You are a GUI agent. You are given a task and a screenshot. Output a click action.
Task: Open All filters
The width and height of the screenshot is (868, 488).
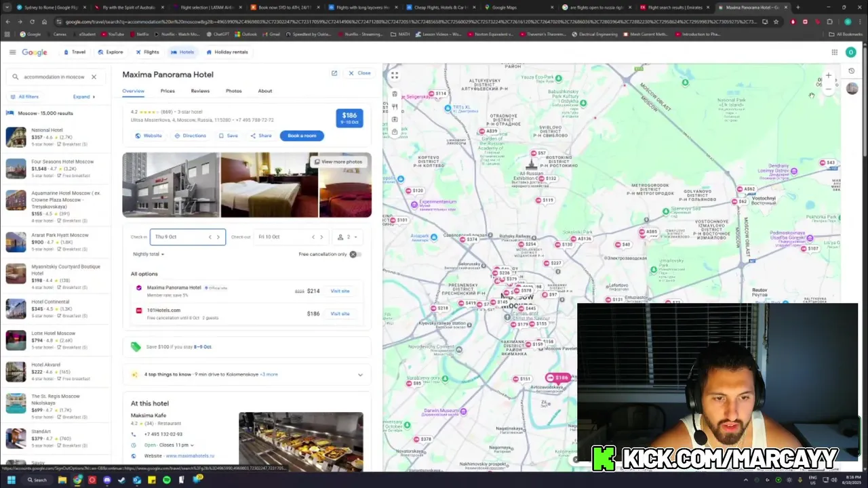click(24, 97)
